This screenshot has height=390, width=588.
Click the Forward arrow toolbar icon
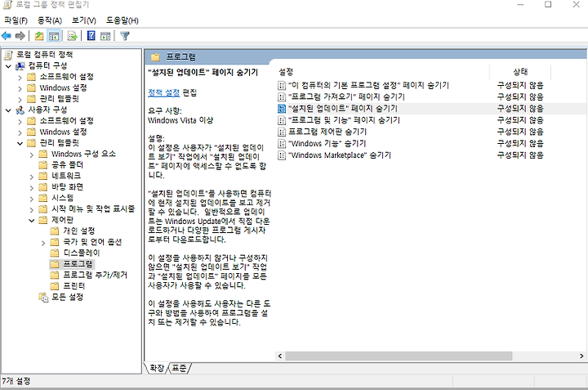click(20, 36)
